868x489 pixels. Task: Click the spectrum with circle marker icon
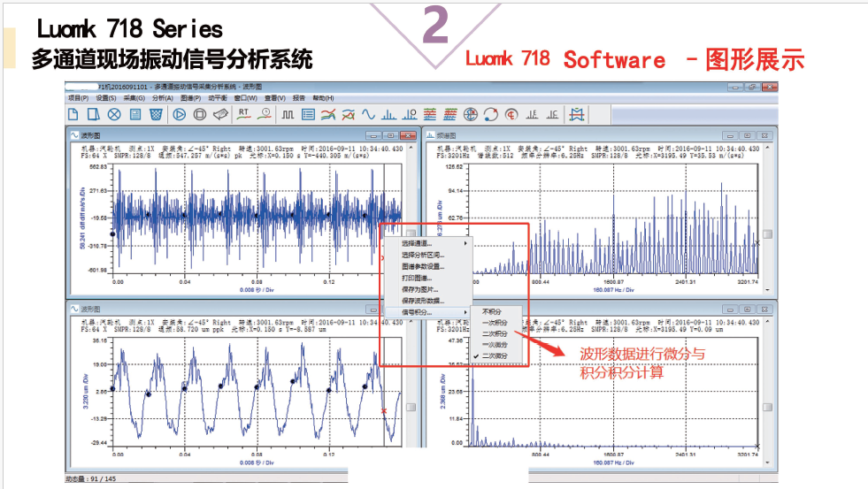coord(409,114)
